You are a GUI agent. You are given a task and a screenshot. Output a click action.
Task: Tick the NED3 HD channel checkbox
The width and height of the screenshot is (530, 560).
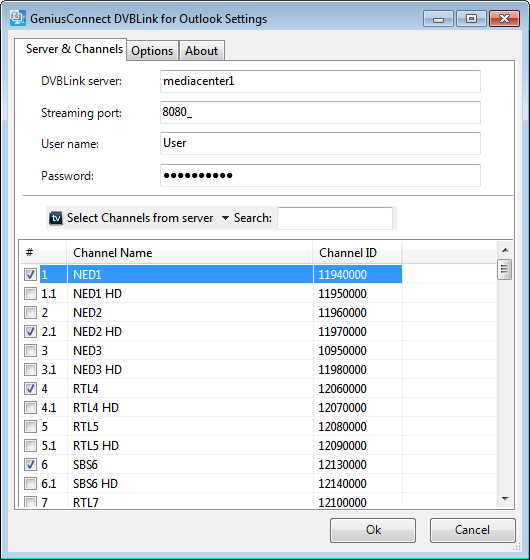[x=30, y=369]
